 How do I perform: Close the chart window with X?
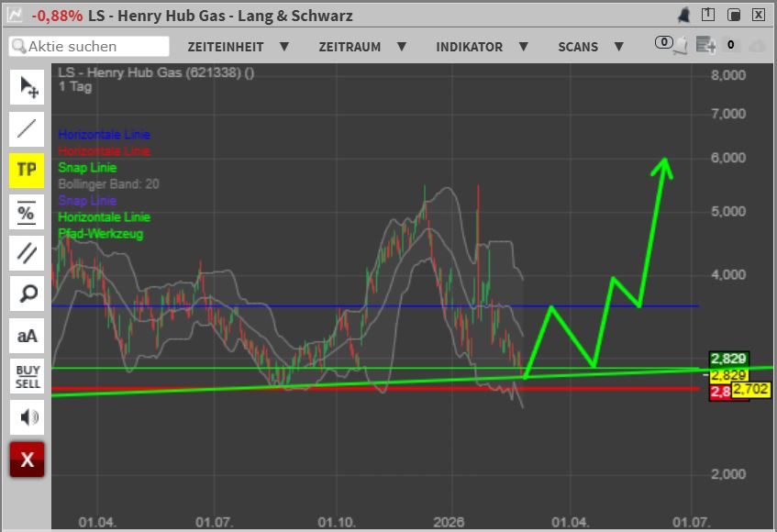(x=758, y=15)
